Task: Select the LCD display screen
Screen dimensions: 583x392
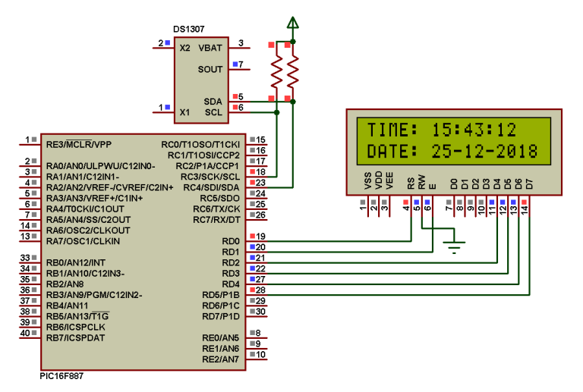Action: (x=454, y=141)
